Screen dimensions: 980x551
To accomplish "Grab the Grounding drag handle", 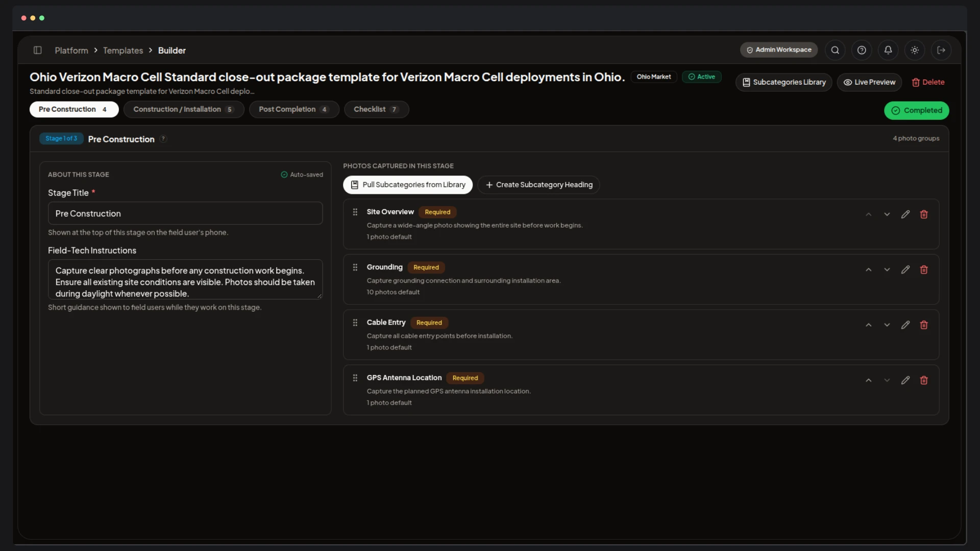I will [x=355, y=267].
